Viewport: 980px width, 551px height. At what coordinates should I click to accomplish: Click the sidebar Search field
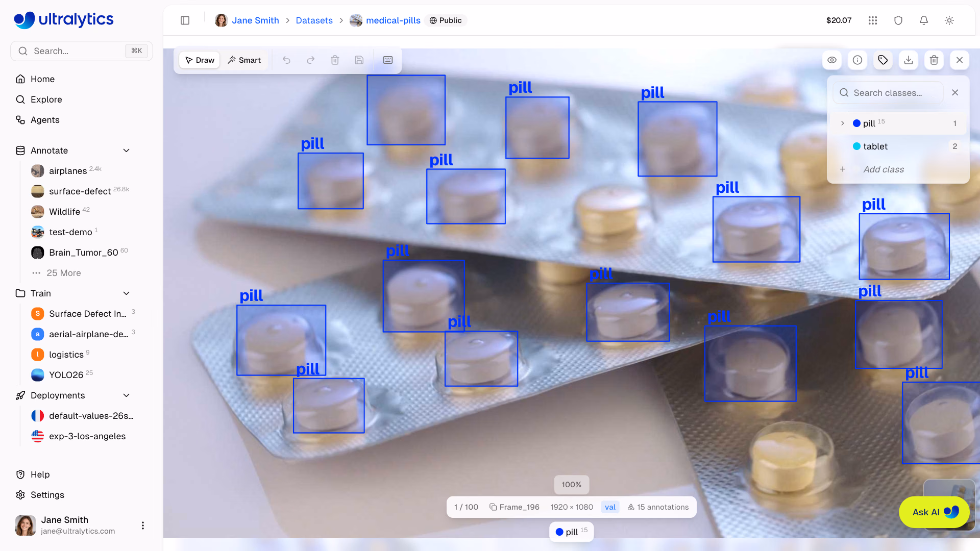(x=82, y=51)
